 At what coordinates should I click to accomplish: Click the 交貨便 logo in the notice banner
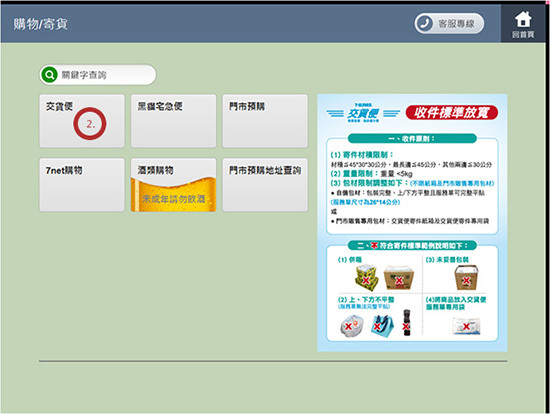tap(363, 113)
